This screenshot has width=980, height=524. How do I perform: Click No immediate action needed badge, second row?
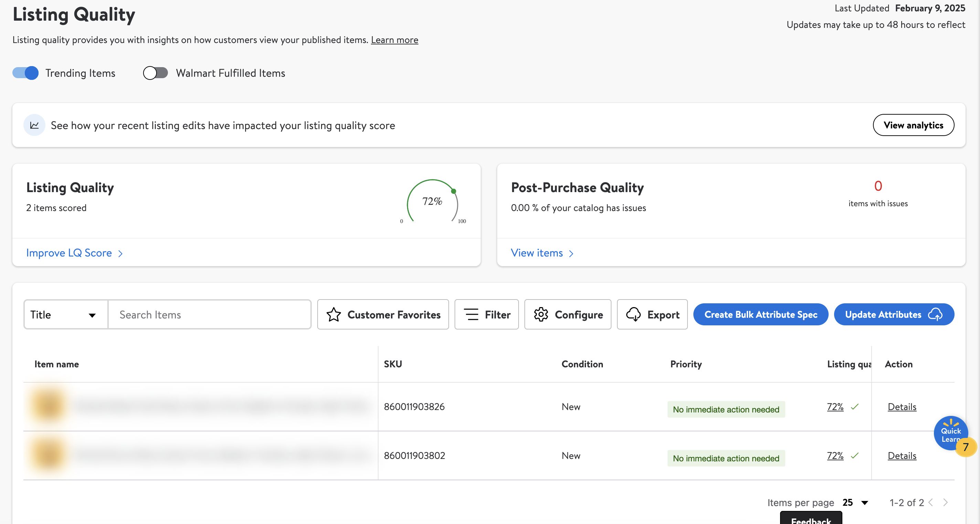[726, 458]
